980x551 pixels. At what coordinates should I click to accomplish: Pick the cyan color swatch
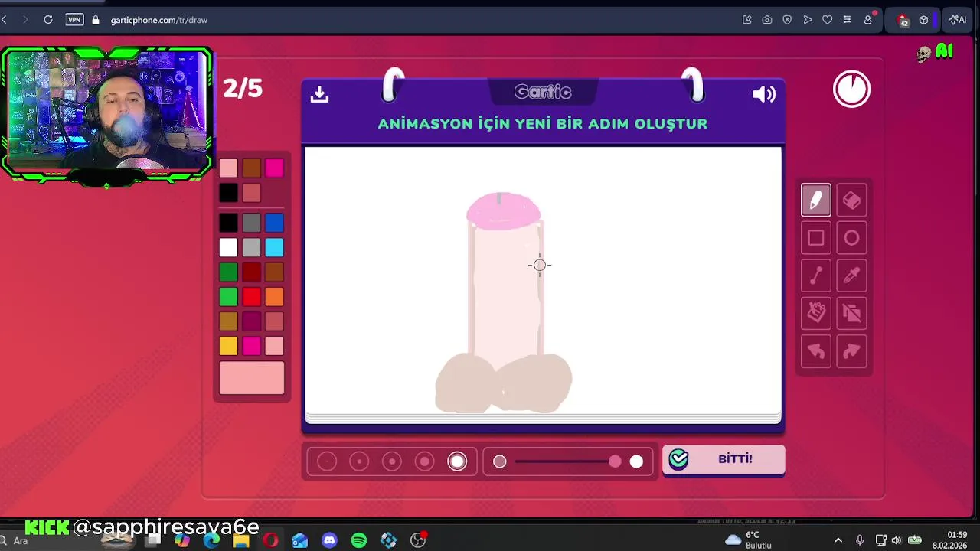coord(275,247)
